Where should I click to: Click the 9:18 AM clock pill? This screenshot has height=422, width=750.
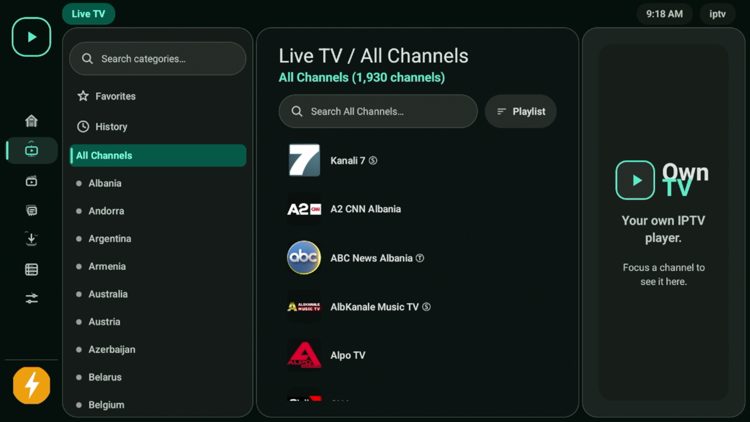tap(664, 14)
